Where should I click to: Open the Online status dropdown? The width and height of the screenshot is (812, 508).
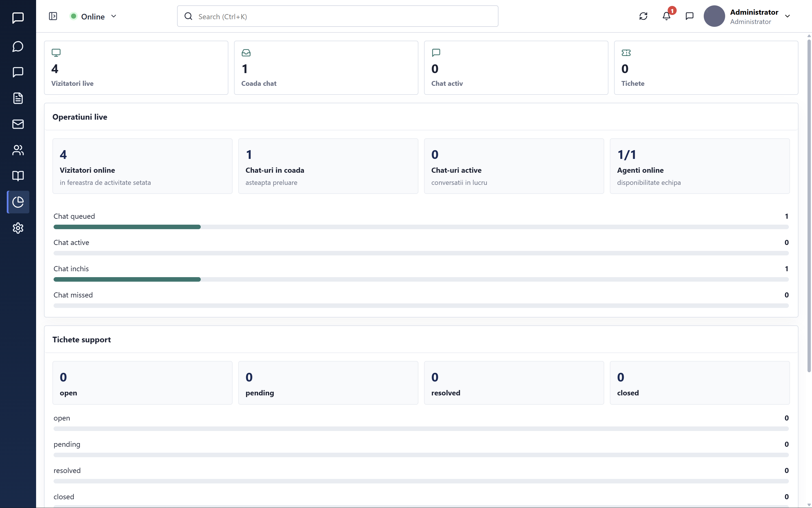pos(93,16)
